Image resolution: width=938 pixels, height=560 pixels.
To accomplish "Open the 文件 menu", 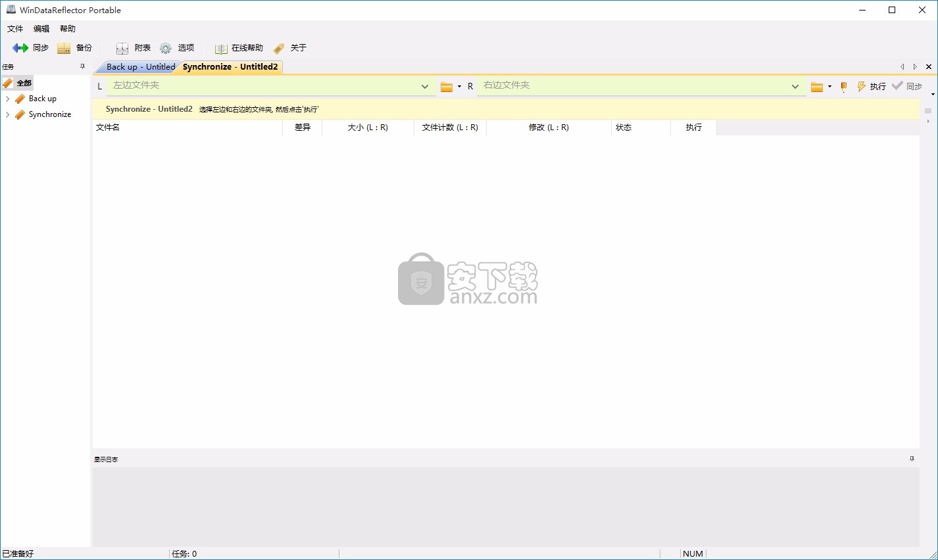I will [x=15, y=29].
